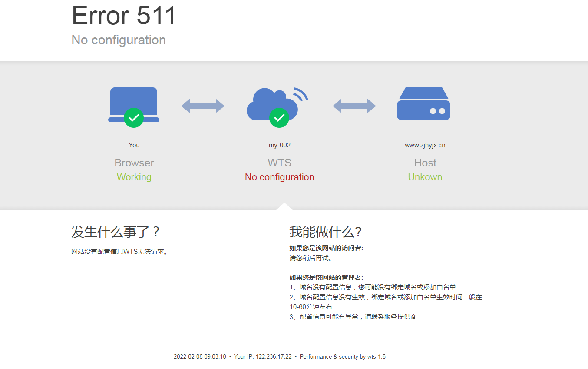Click the wts-1.6 footer text
This screenshot has height=369, width=588.
click(x=376, y=357)
